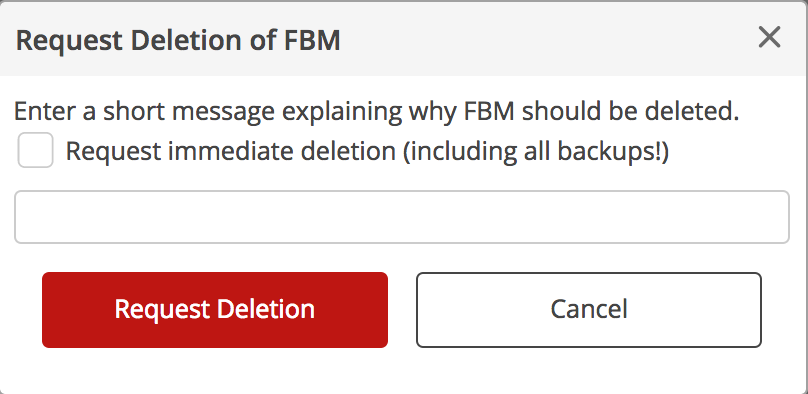The image size is (808, 394).
Task: Click the text 'why FBM should be deleted'
Action: [574, 111]
